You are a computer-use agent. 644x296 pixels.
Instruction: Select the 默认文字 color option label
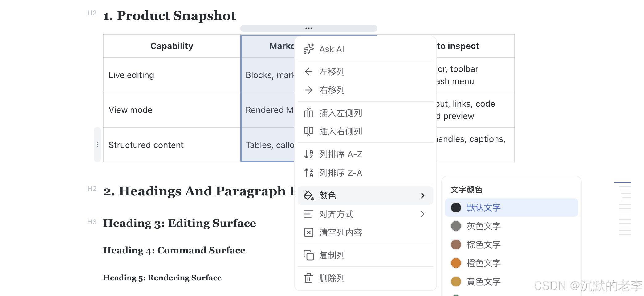pos(484,208)
